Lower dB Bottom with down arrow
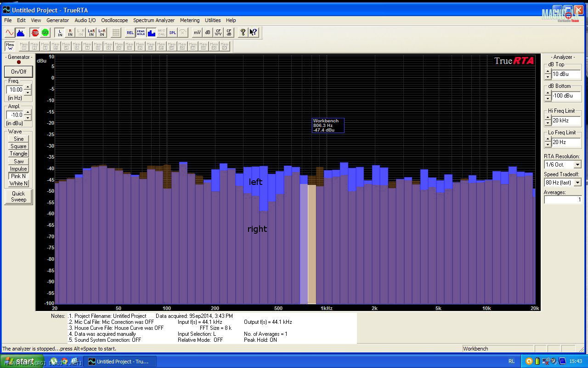The width and height of the screenshot is (588, 368). [x=548, y=98]
